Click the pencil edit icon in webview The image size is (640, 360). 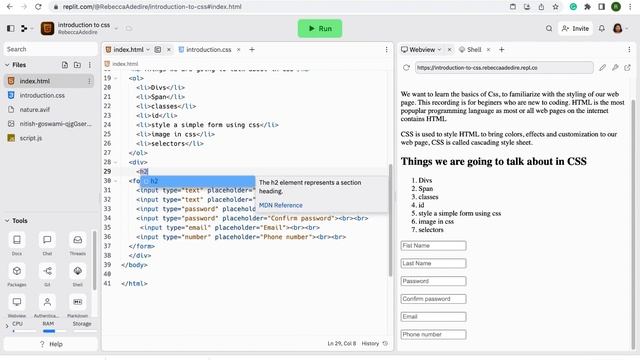point(602,68)
